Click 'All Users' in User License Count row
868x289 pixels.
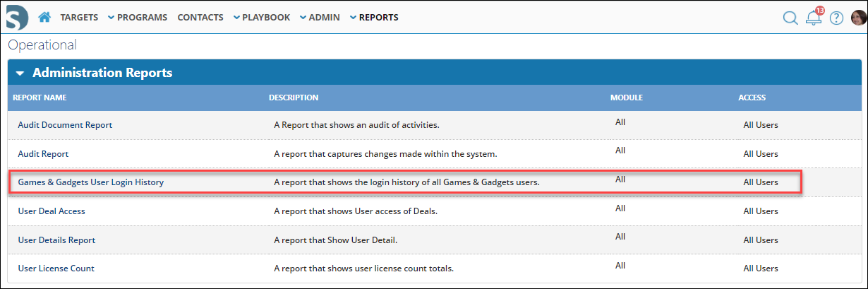(x=761, y=269)
